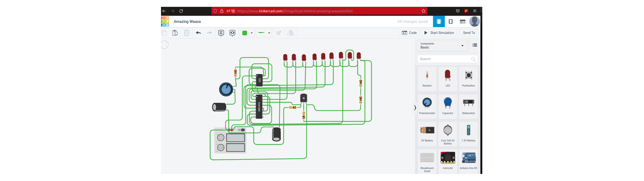The width and height of the screenshot is (644, 181).
Task: Open the notes tool
Action: point(221,33)
